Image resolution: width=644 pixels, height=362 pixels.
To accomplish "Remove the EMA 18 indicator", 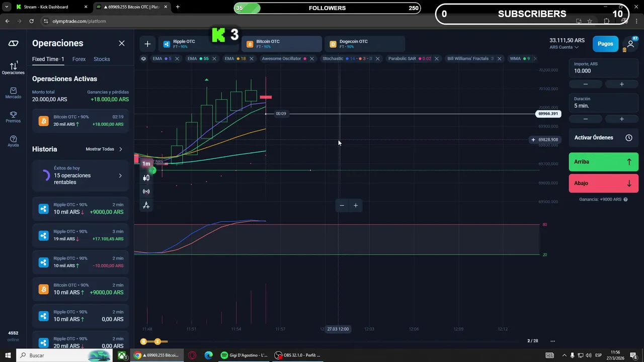I will coord(252,59).
